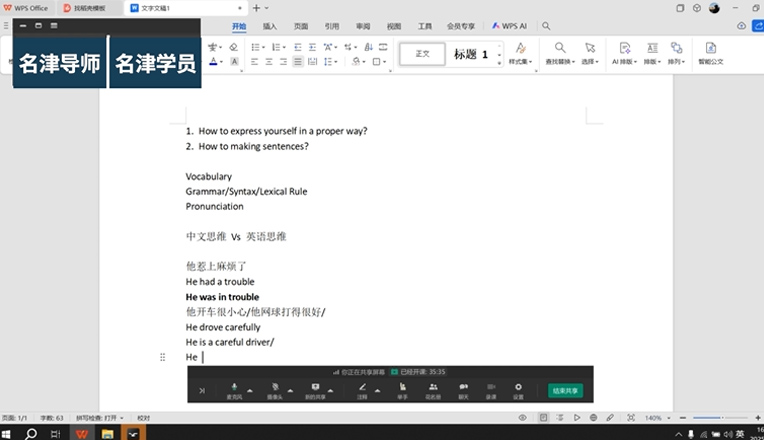Expand microphone options arrow
Image resolution: width=764 pixels, height=440 pixels.
250,390
